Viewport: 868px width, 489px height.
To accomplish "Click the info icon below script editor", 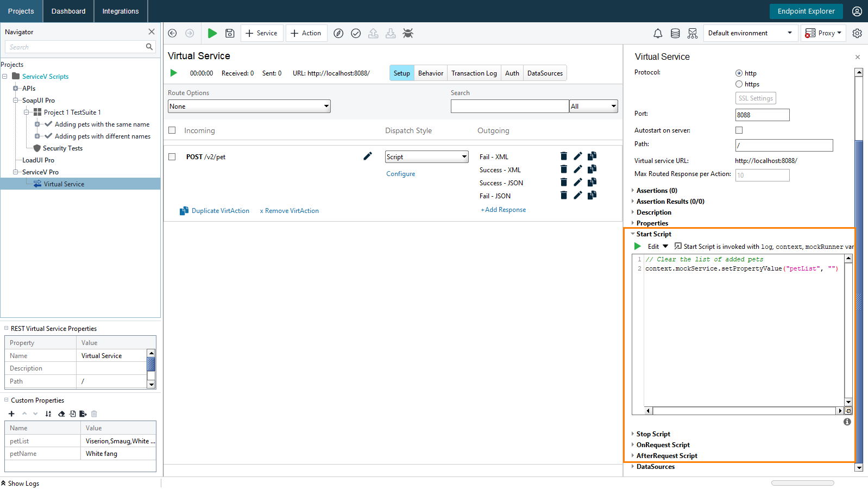I will pyautogui.click(x=847, y=422).
